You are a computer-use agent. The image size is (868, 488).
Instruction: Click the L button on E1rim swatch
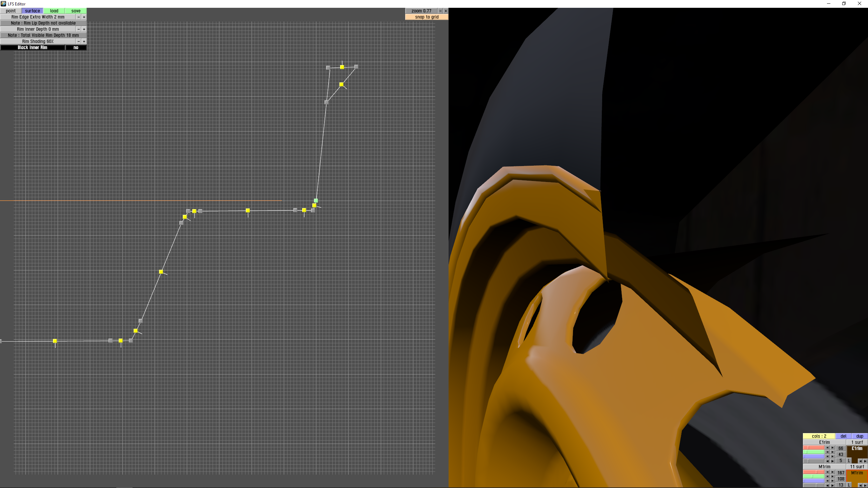849,461
